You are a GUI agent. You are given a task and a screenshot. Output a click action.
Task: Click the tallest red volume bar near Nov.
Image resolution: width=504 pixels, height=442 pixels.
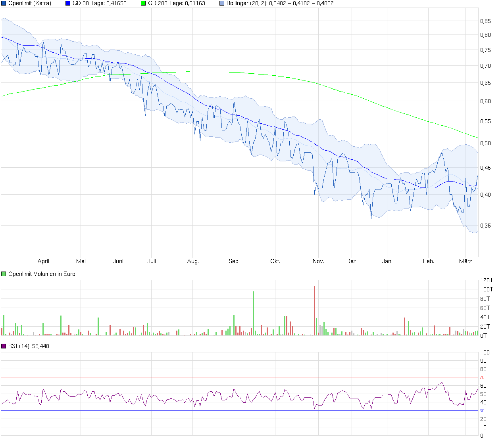[x=314, y=310]
